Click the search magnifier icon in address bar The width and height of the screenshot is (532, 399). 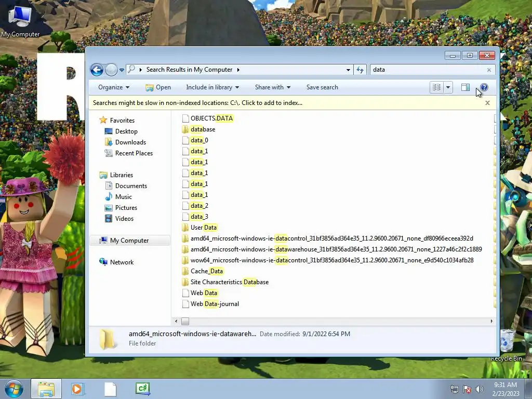coord(131,69)
